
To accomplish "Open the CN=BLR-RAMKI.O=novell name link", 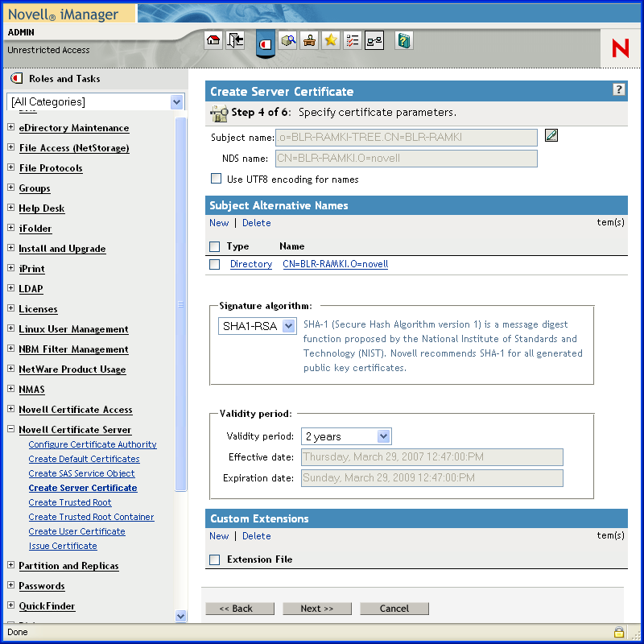I will (x=335, y=264).
